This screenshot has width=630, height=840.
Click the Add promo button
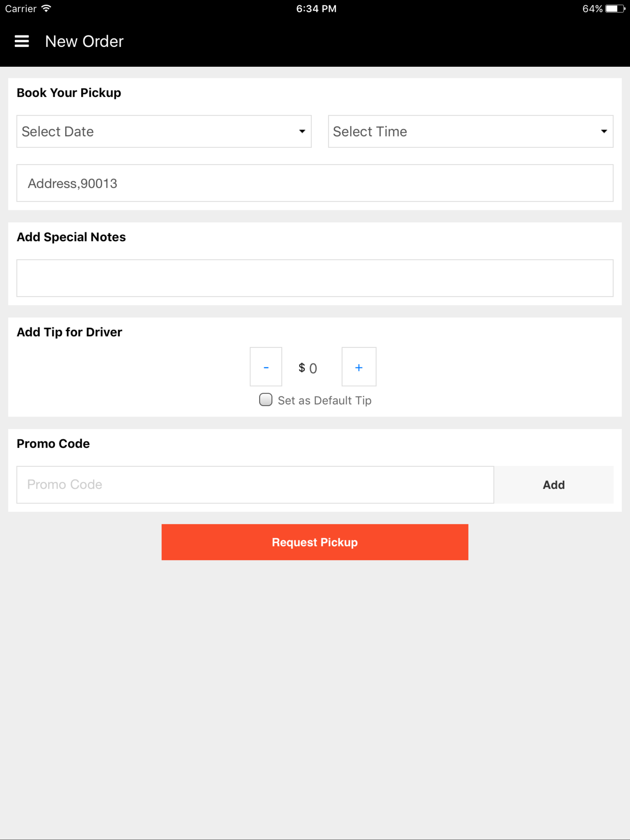pyautogui.click(x=553, y=485)
